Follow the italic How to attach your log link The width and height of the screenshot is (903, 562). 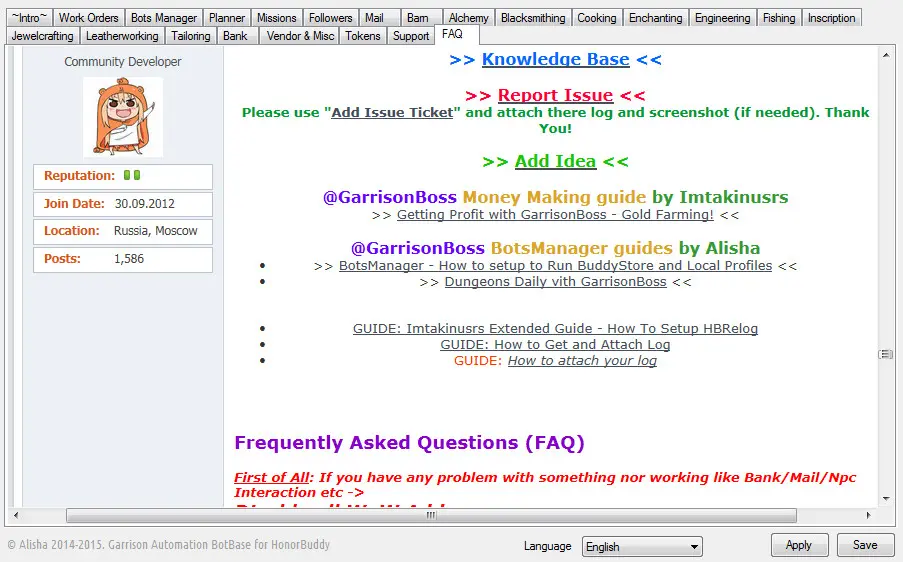tap(582, 360)
